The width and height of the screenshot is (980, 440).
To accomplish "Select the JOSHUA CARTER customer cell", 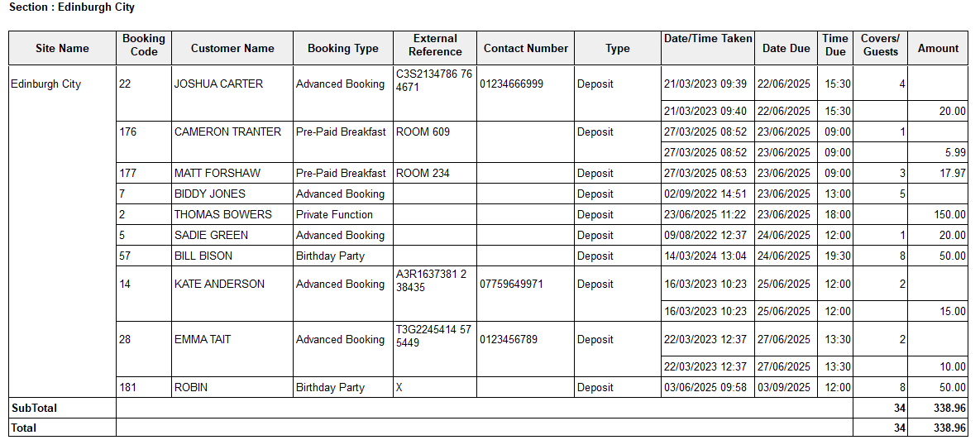I will tap(218, 84).
